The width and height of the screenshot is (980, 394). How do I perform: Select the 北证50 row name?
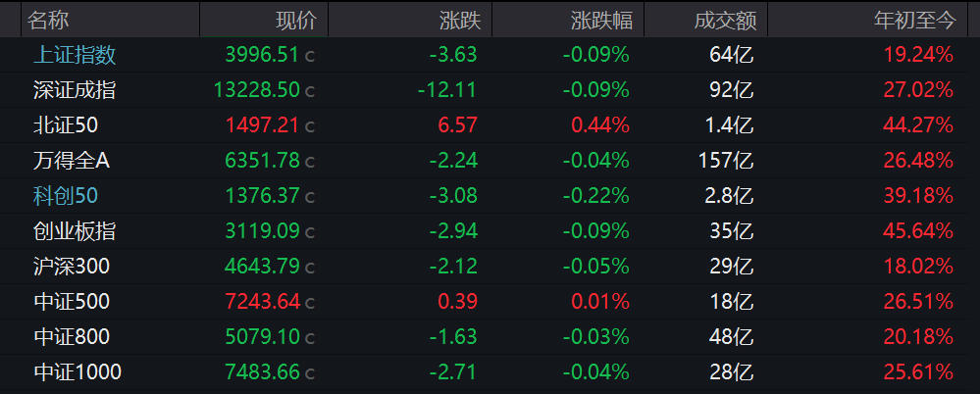click(66, 125)
